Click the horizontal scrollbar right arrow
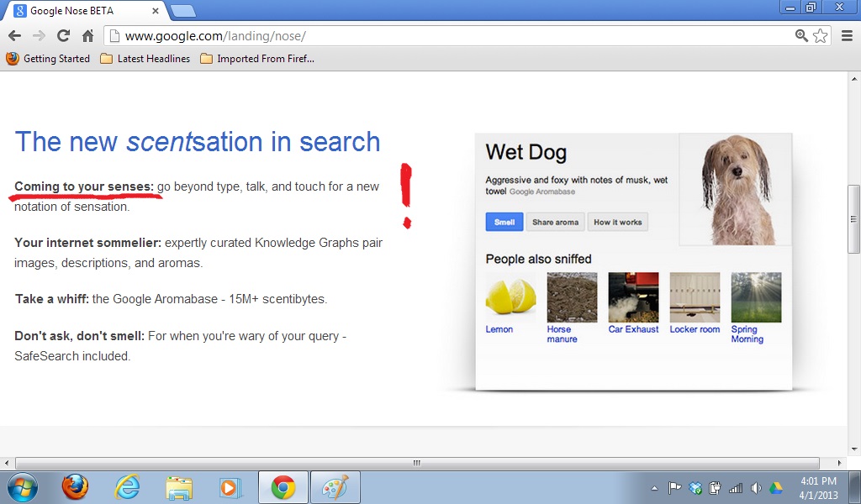Viewport: 861px width, 504px height. click(x=839, y=464)
